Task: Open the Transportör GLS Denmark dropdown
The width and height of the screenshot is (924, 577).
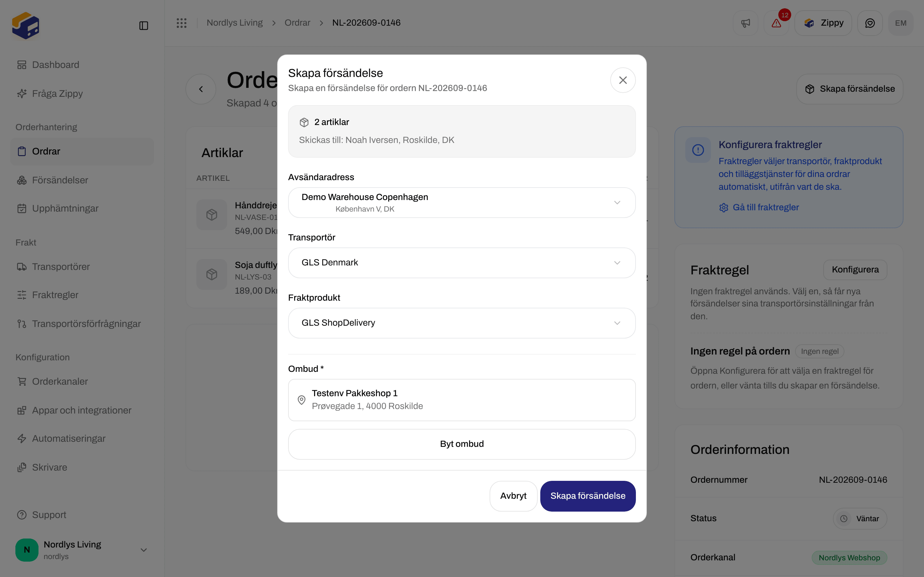Action: click(x=462, y=263)
